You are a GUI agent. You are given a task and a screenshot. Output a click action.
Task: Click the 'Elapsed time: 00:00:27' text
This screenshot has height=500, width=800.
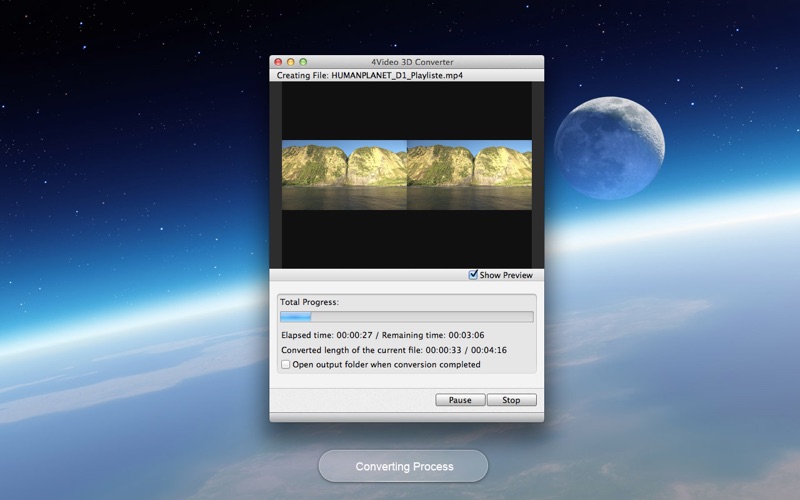click(x=327, y=335)
